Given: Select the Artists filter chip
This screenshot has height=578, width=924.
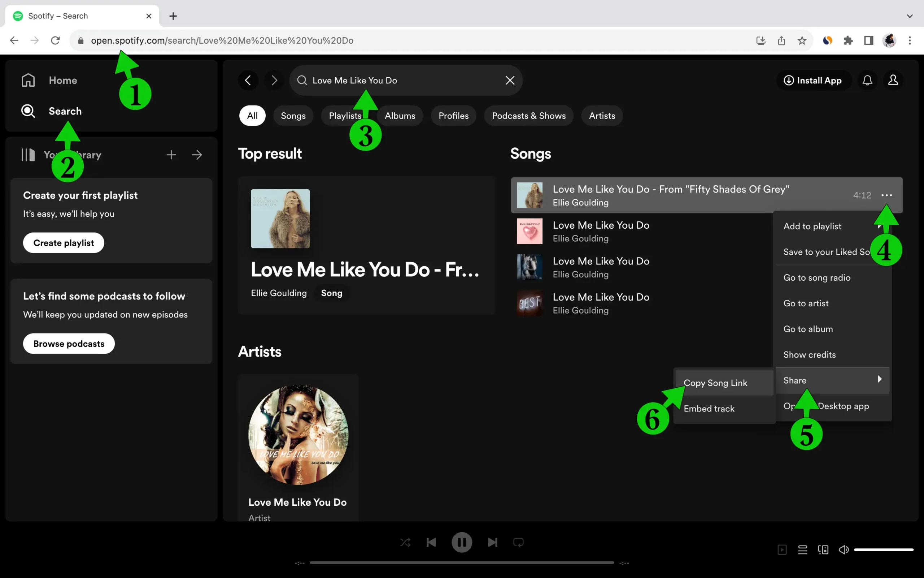Looking at the screenshot, I should 602,116.
